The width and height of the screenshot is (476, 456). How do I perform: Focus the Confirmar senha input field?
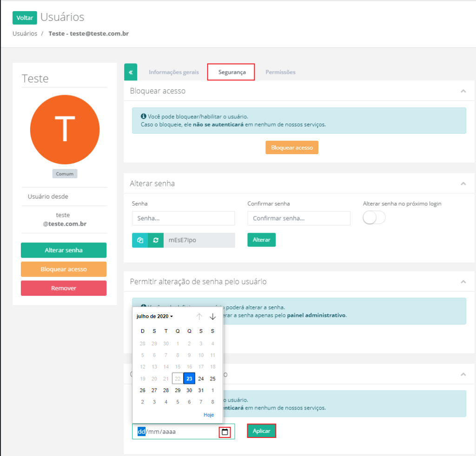coord(299,218)
